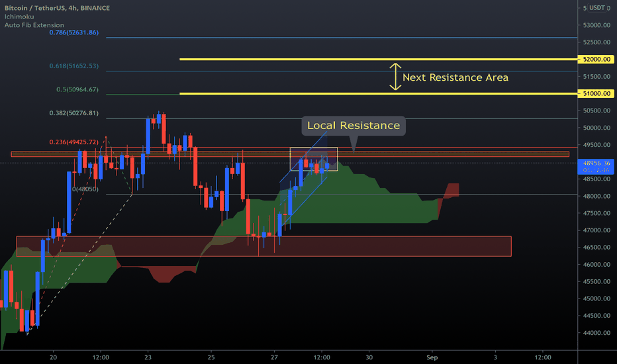Click the date 25 on time axis
Image resolution: width=617 pixels, height=364 pixels.
coord(211,357)
